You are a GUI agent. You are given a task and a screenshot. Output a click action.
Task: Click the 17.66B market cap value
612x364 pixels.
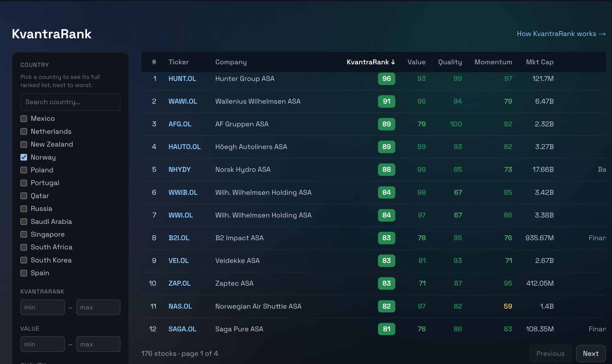[x=543, y=169]
